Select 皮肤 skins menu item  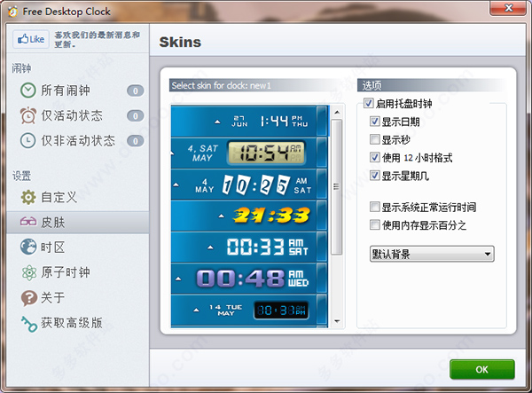click(78, 223)
